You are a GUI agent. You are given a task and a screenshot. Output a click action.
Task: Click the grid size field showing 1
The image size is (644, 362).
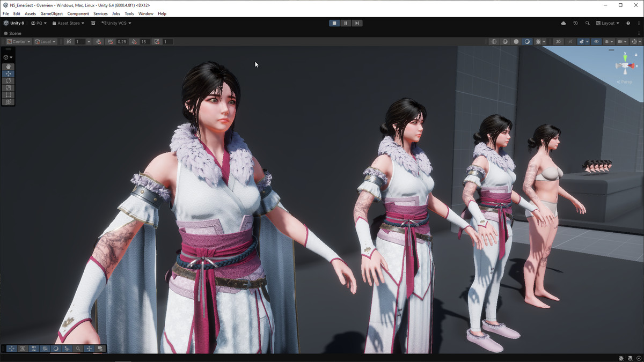coord(80,41)
